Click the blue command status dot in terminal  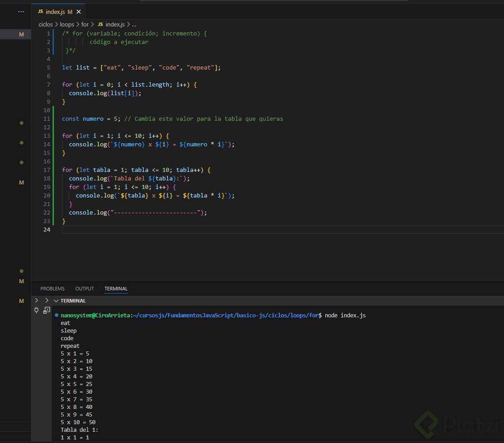click(x=56, y=316)
